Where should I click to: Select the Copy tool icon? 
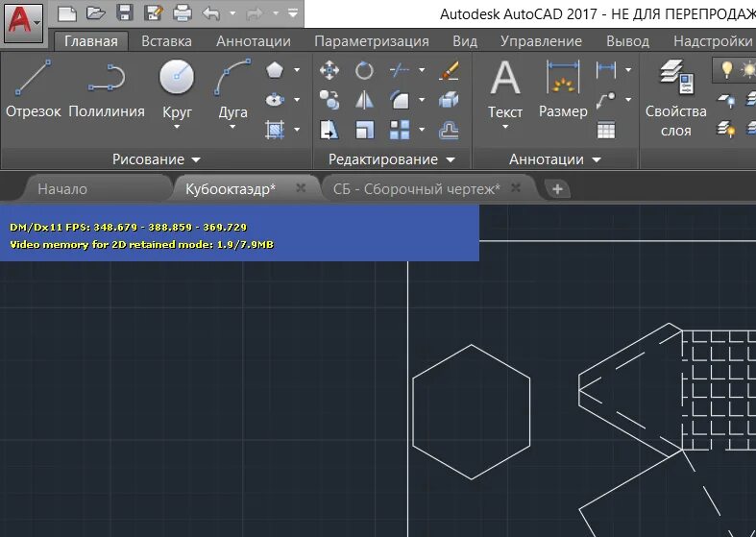(x=329, y=100)
